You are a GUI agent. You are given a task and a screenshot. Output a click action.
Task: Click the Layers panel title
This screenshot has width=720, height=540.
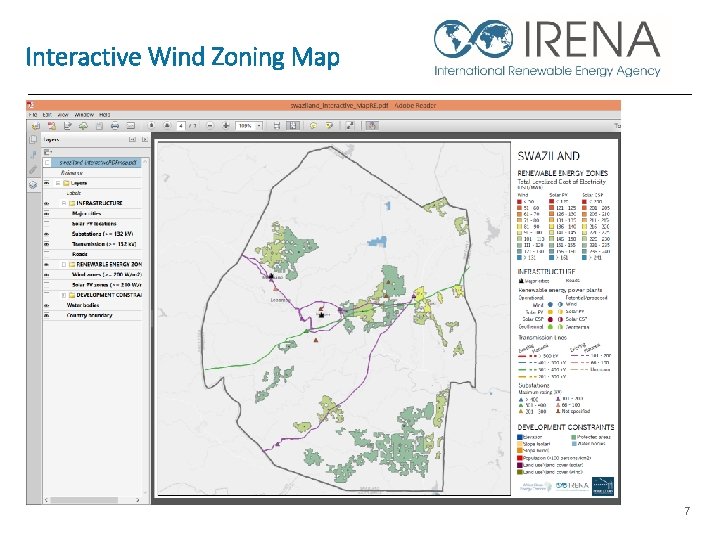pos(51,140)
